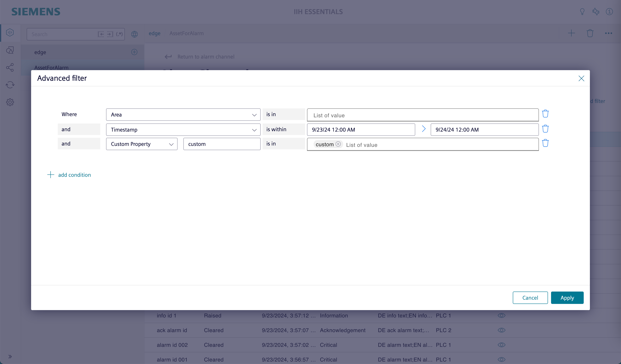Open the settings gear in sidebar
Screen dimensions: 621x364
pyautogui.click(x=10, y=102)
